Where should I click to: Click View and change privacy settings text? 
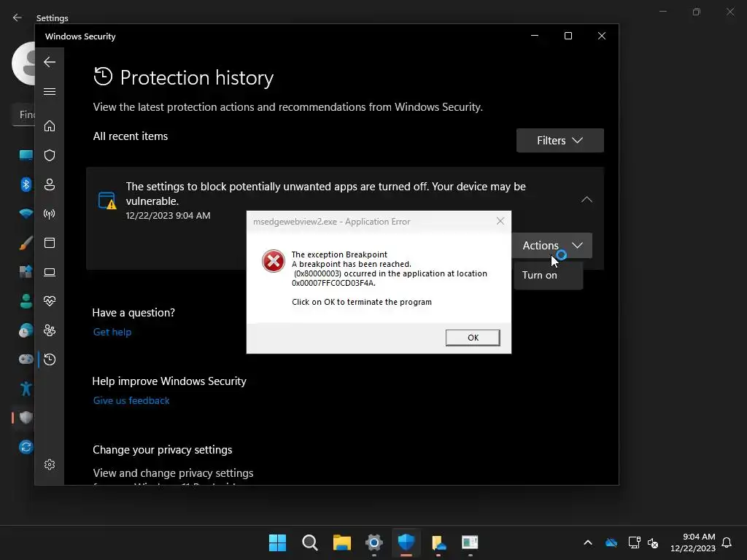point(173,472)
